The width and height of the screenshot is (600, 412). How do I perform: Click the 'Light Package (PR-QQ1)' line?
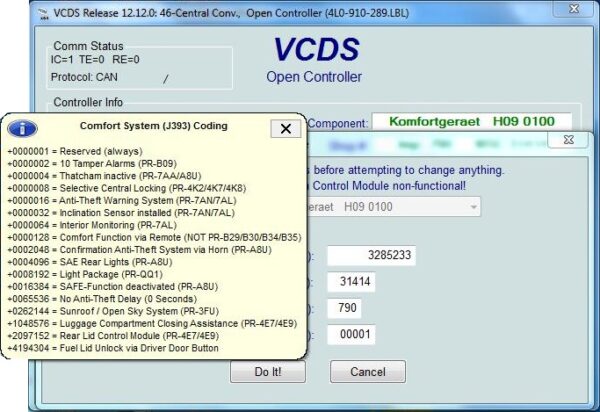click(x=85, y=274)
